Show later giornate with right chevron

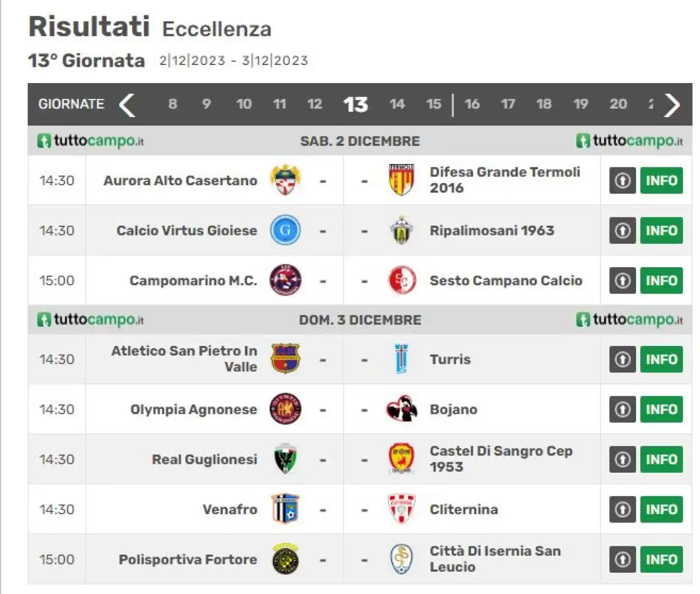672,105
